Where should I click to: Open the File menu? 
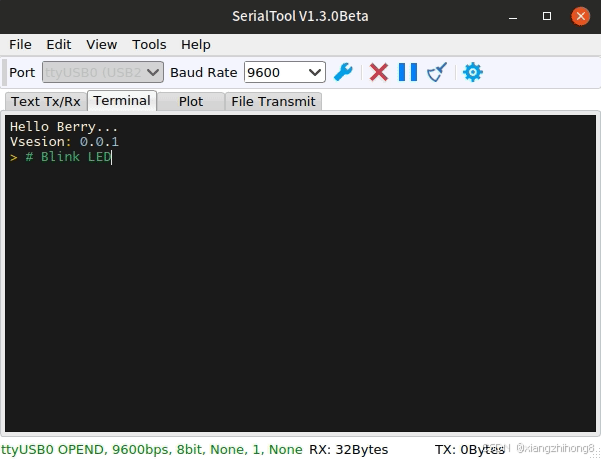coord(20,44)
